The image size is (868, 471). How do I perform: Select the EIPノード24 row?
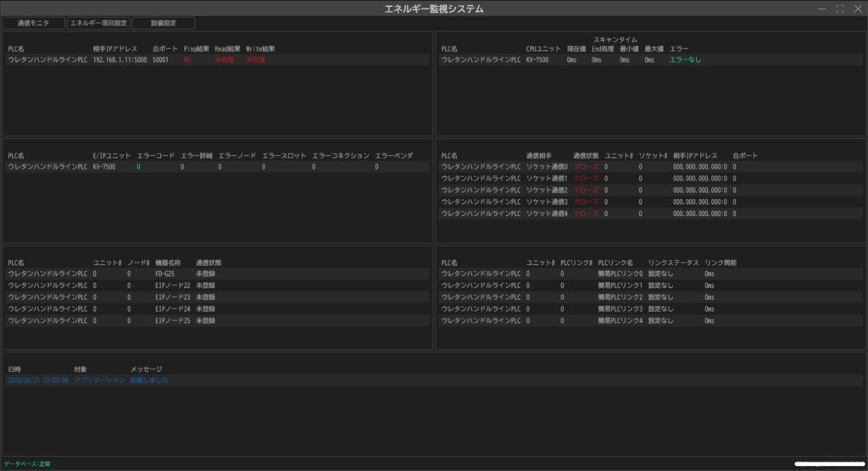tap(217, 308)
